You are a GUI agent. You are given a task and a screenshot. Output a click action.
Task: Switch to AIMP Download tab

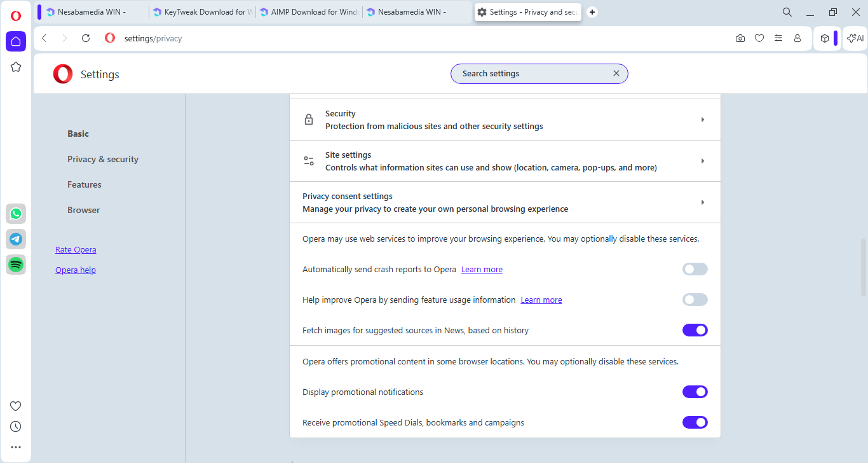(x=309, y=12)
